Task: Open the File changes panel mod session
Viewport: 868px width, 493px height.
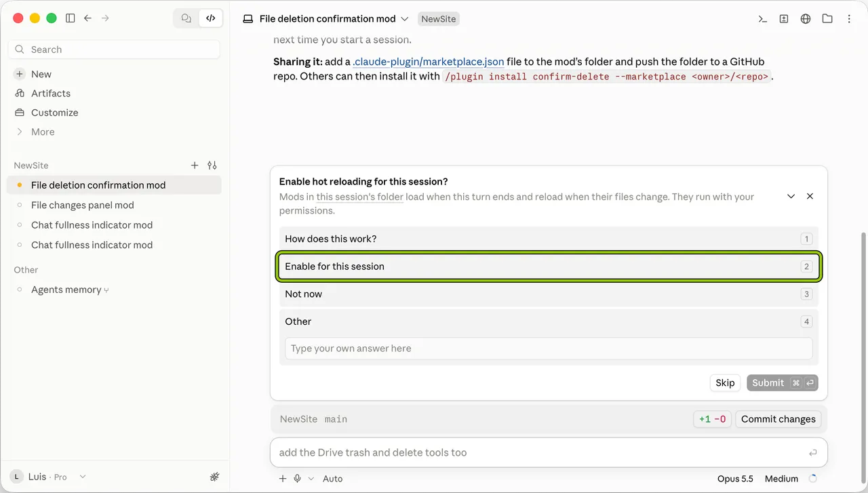Action: tap(114, 205)
